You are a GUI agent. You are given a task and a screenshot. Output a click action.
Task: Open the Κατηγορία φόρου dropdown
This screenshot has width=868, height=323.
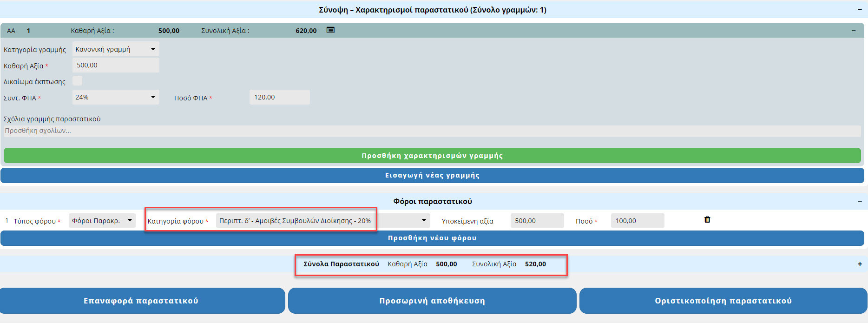point(322,221)
